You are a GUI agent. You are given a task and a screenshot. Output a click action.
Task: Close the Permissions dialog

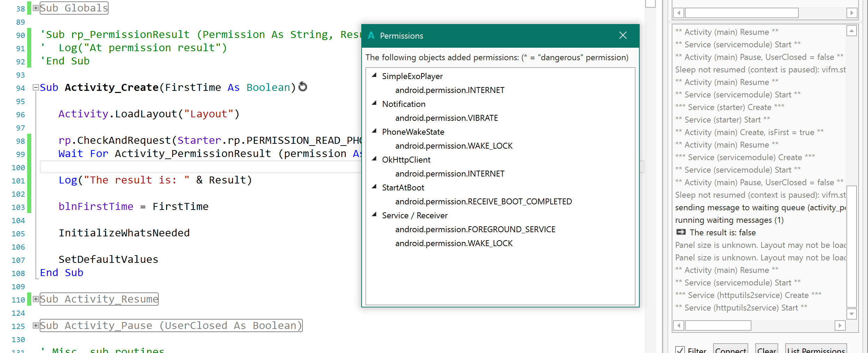[623, 36]
